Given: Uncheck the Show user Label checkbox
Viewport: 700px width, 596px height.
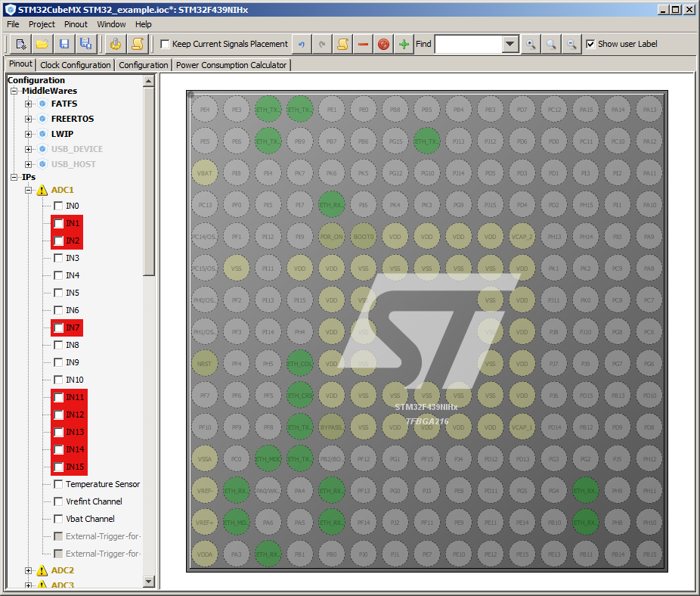Looking at the screenshot, I should click(x=590, y=44).
